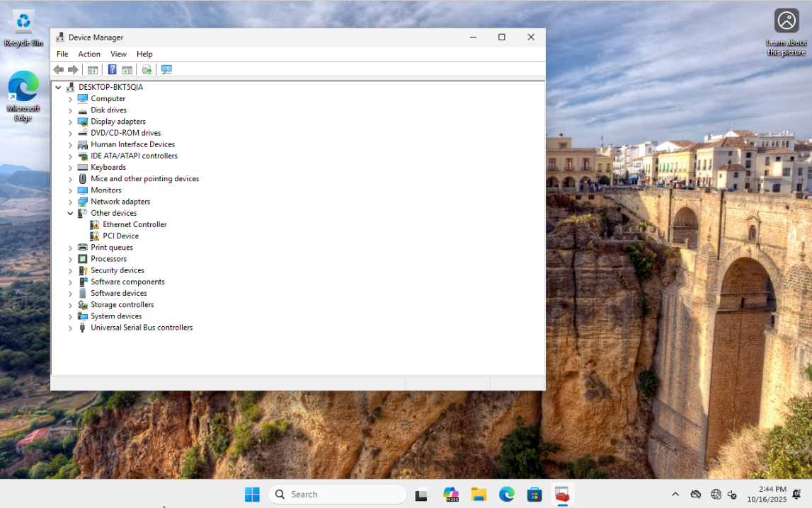Expand the Disk drives category
Viewport: 812px width, 508px height.
tap(70, 110)
